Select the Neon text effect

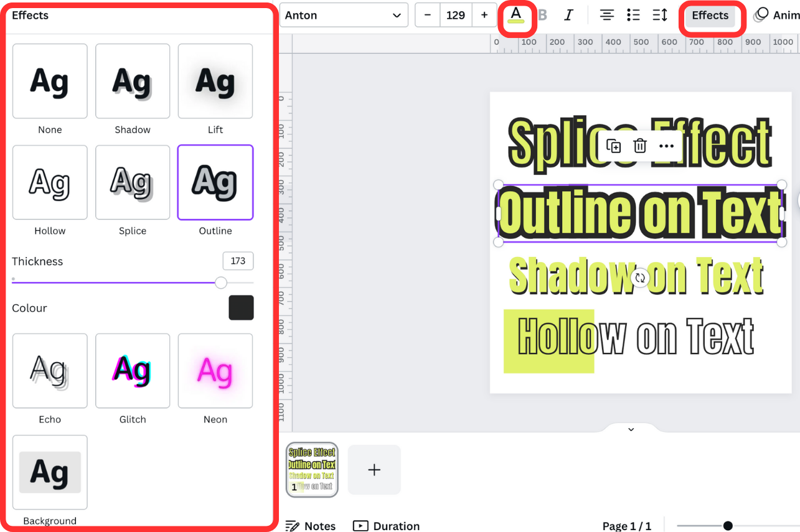[215, 371]
